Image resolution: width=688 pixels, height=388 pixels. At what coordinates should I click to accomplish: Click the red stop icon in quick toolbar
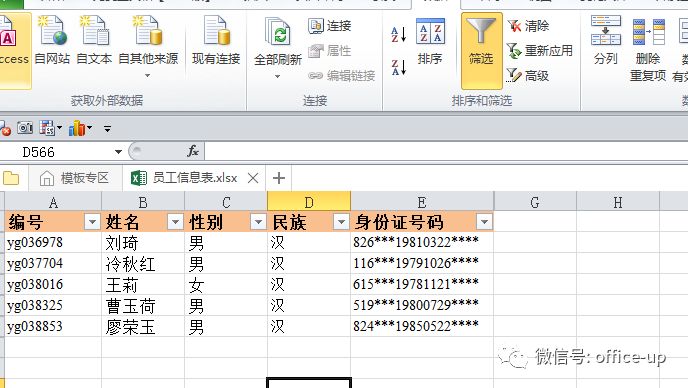pyautogui.click(x=6, y=129)
